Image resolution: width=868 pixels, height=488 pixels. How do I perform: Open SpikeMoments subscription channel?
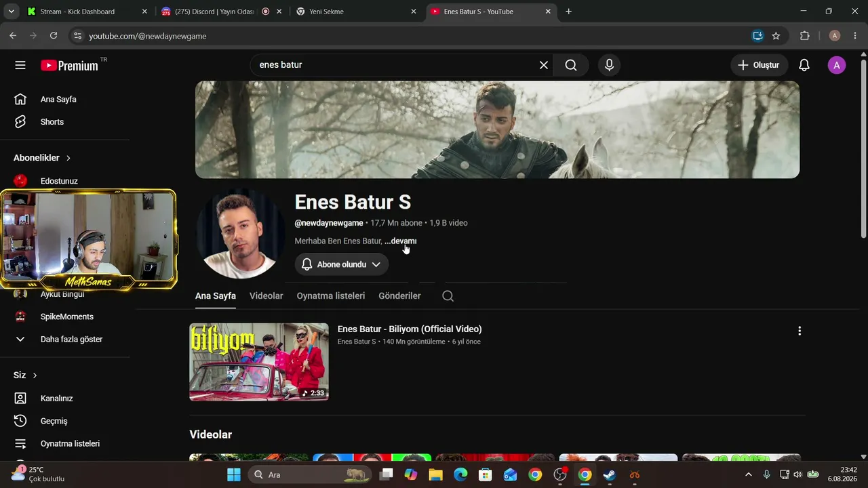coord(65,317)
